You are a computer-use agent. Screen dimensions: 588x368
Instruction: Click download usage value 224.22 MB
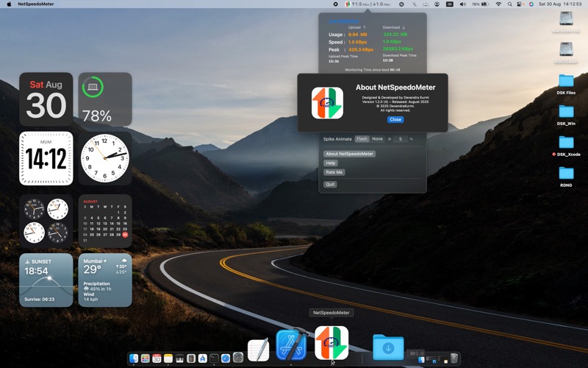pos(395,34)
